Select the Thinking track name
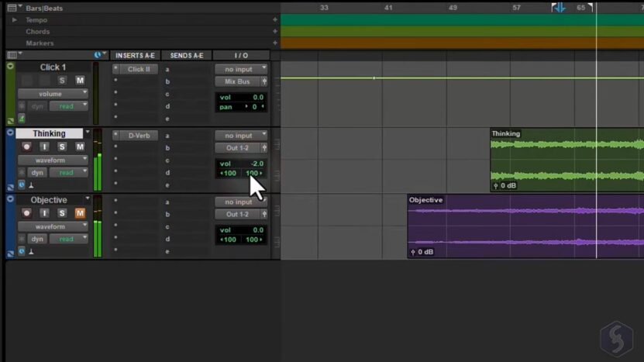644x362 pixels. pos(50,133)
